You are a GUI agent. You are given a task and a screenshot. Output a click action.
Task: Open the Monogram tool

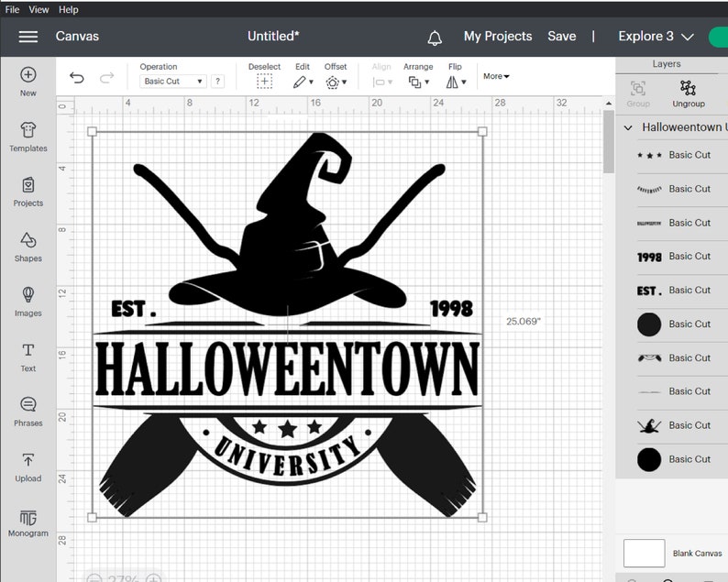point(28,523)
